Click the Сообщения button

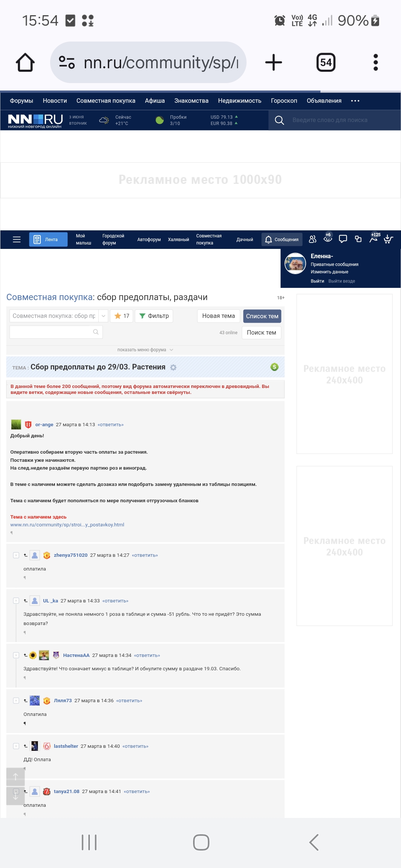click(282, 240)
